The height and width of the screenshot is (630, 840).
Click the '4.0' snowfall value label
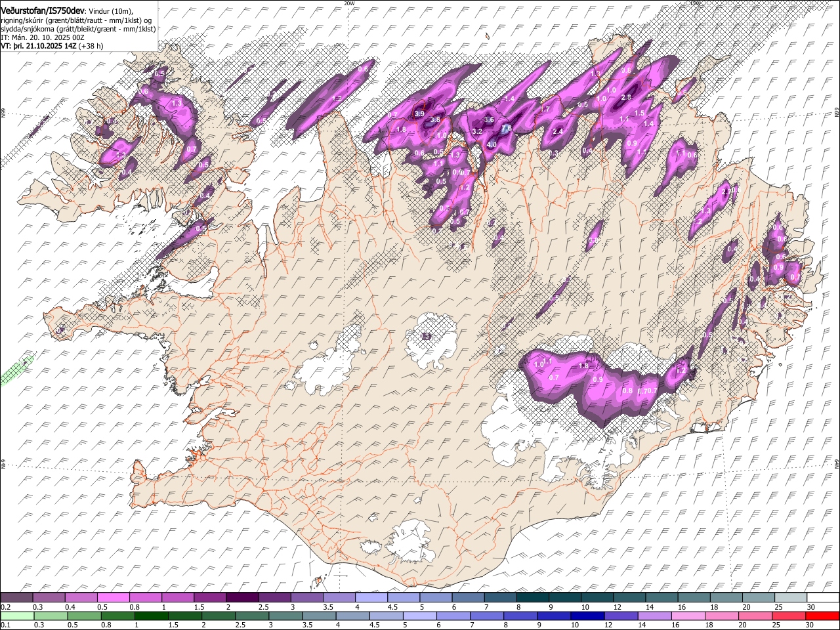click(x=492, y=144)
